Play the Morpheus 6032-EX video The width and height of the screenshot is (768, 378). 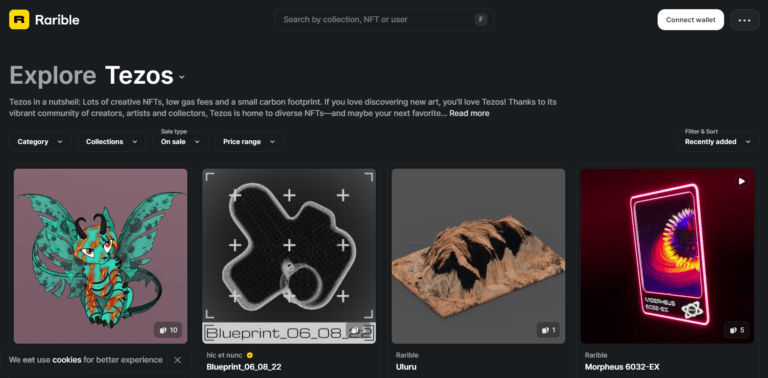(742, 182)
